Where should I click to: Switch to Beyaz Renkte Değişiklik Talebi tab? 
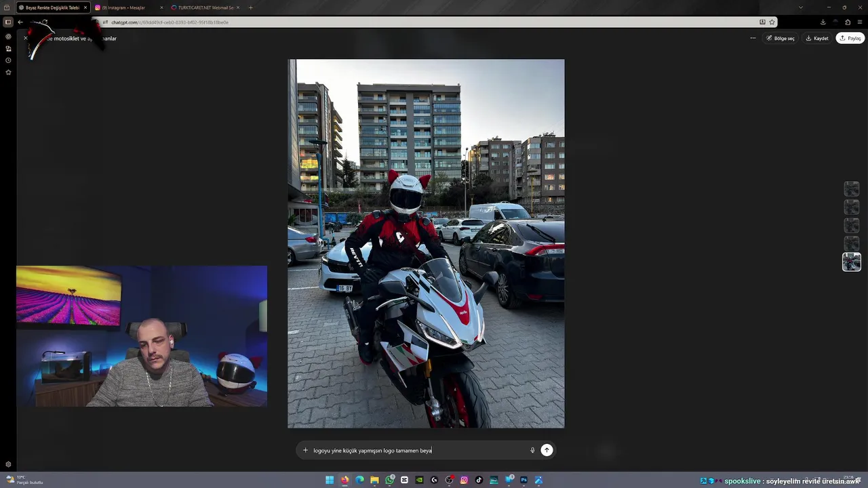click(53, 7)
